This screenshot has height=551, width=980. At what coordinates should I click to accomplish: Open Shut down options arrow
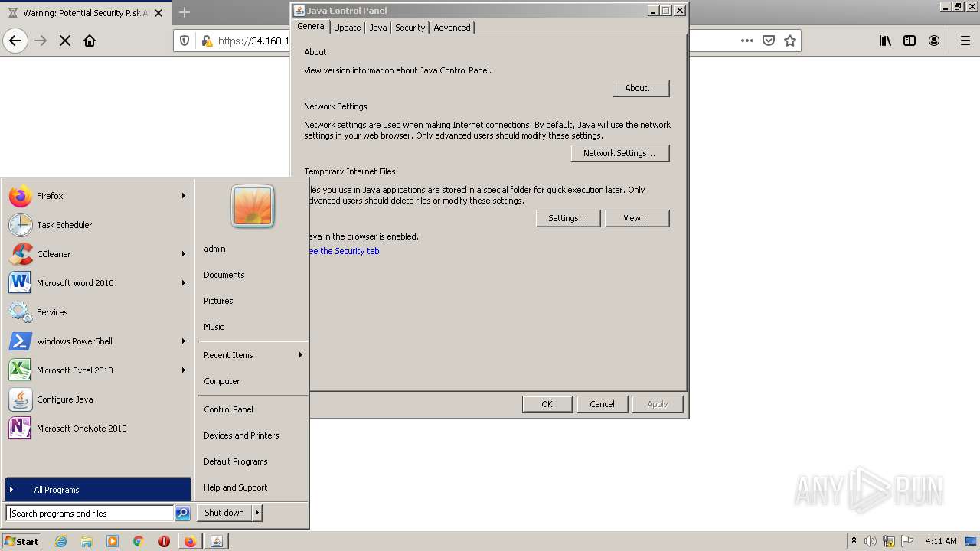(x=257, y=513)
